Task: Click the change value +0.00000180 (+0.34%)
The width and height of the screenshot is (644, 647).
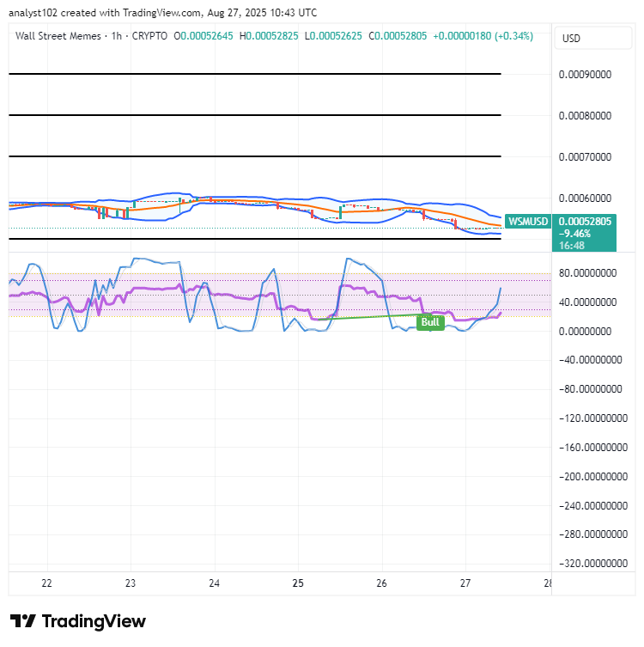Action: (x=483, y=36)
